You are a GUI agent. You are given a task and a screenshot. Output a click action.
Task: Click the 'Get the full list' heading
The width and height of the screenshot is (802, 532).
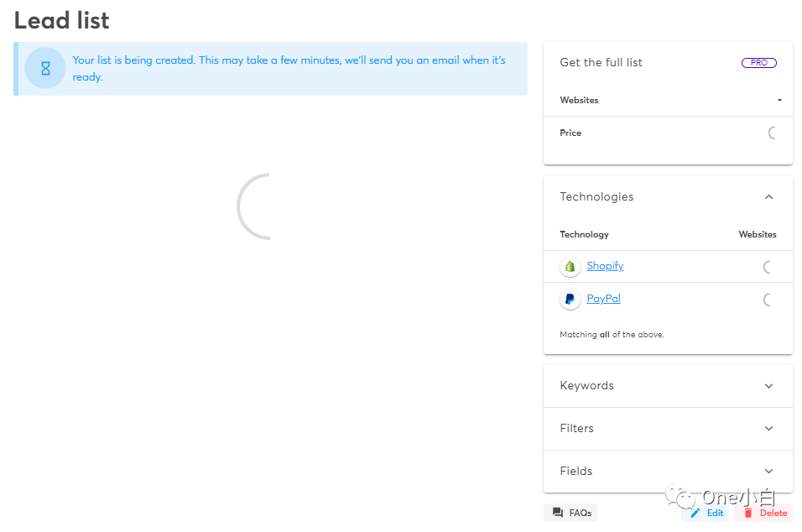601,63
